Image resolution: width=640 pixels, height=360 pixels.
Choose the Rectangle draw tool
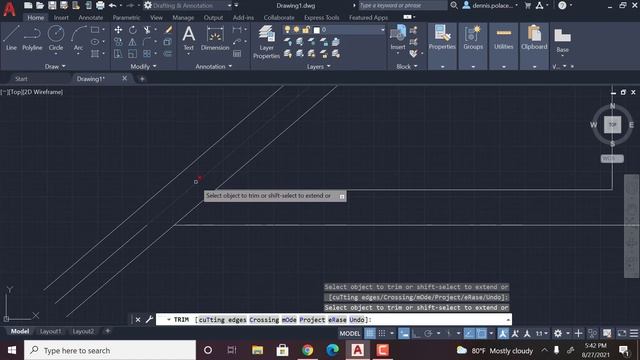click(95, 30)
